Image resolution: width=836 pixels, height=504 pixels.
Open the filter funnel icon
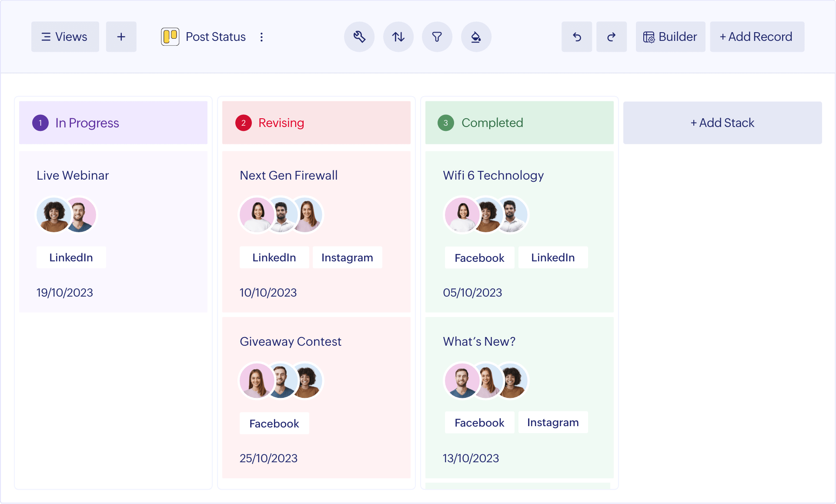click(437, 37)
